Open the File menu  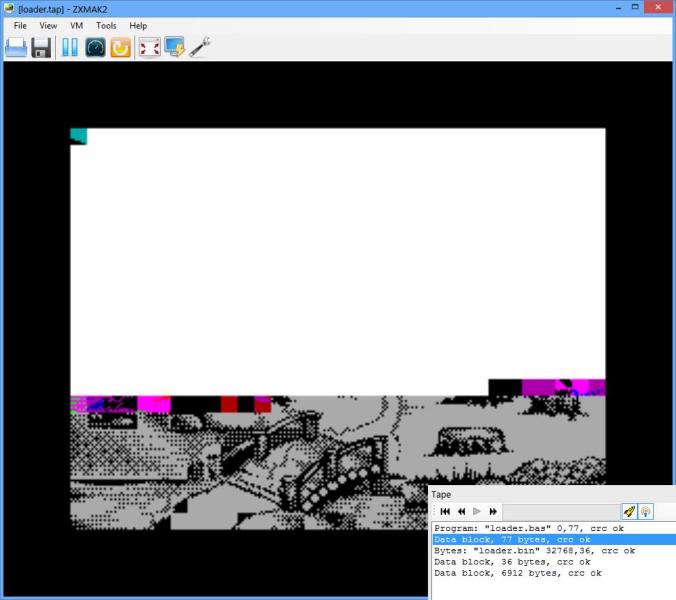[x=20, y=25]
